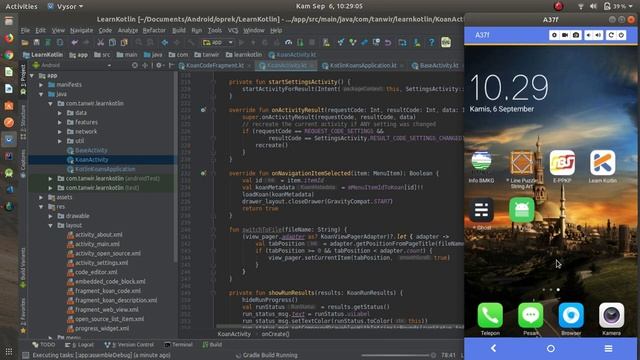Click the Open folder toolbar icon
The height and width of the screenshot is (360, 640).
25,42
